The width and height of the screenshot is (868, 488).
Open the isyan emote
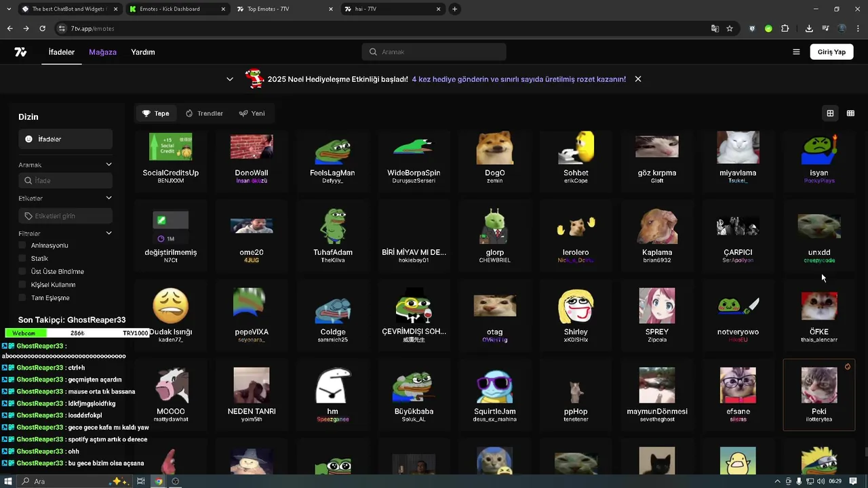(819, 159)
